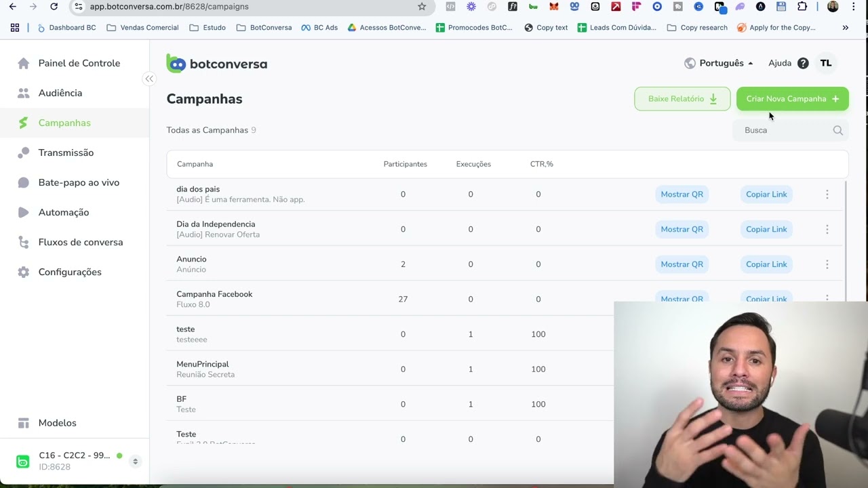This screenshot has width=868, height=488.
Task: Select the teste campaign name
Action: click(x=185, y=329)
